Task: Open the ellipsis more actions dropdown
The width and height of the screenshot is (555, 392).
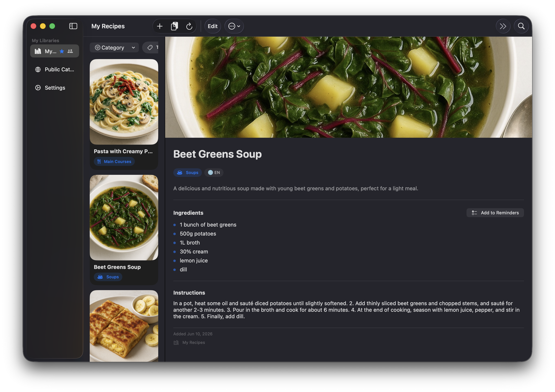Action: (x=234, y=26)
